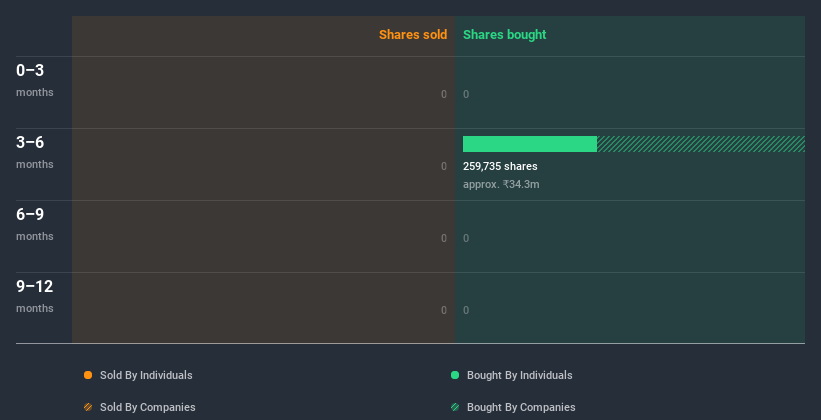Select the 9–12 months row label
The width and height of the screenshot is (821, 420).
tap(35, 296)
